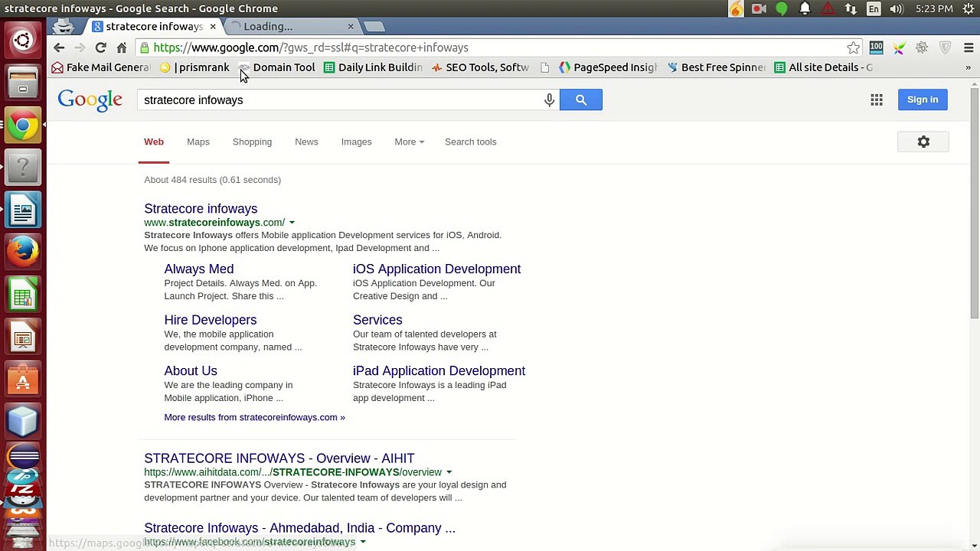Open the Hire Developers sitelink
980x551 pixels.
point(210,320)
